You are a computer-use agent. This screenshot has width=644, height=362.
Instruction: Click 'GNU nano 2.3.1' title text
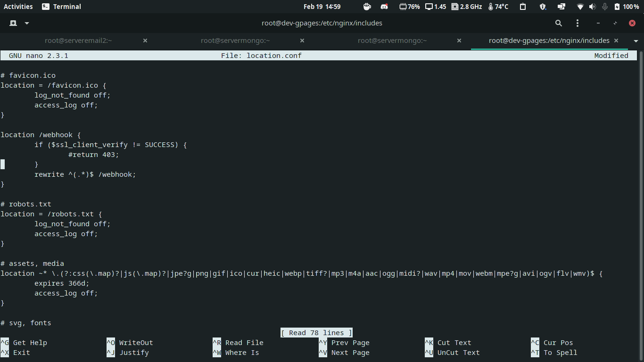coord(39,56)
